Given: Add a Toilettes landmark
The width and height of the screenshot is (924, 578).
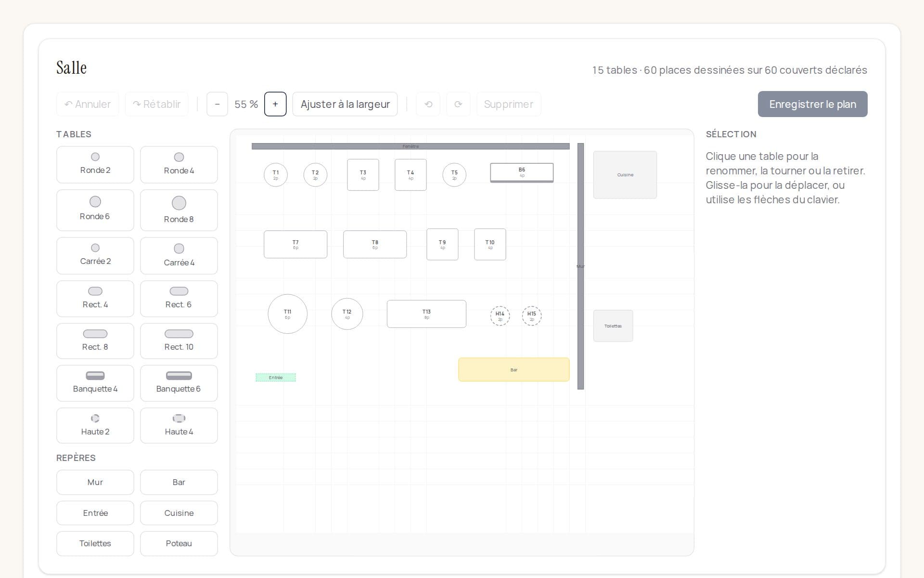Looking at the screenshot, I should click(95, 543).
